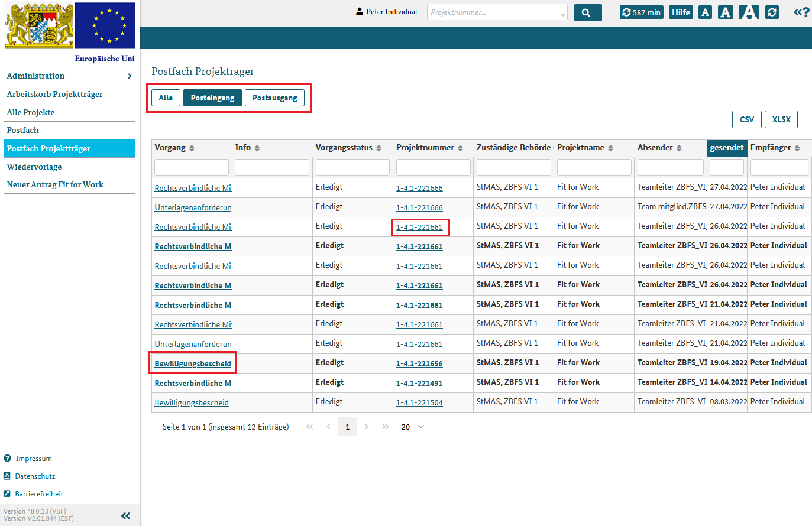Sort by Vorgang column arrows
This screenshot has width=812, height=526.
192,148
